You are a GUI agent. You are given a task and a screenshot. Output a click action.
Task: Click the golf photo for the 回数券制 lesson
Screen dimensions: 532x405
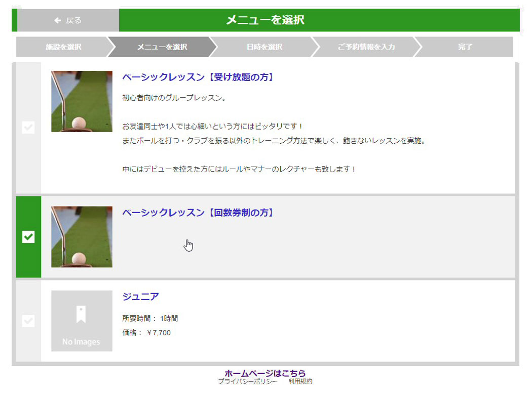(x=82, y=236)
